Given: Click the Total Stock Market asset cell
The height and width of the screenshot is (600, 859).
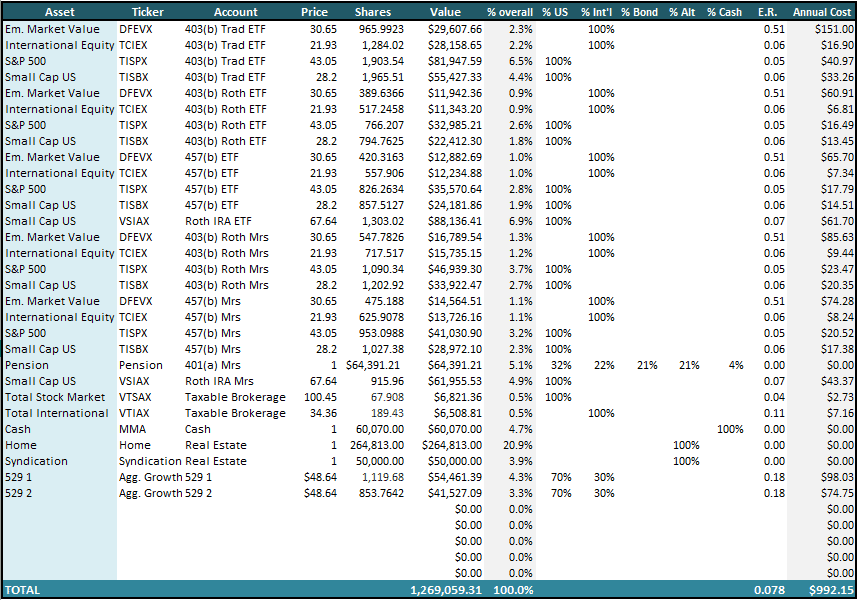Looking at the screenshot, I should 55,397.
